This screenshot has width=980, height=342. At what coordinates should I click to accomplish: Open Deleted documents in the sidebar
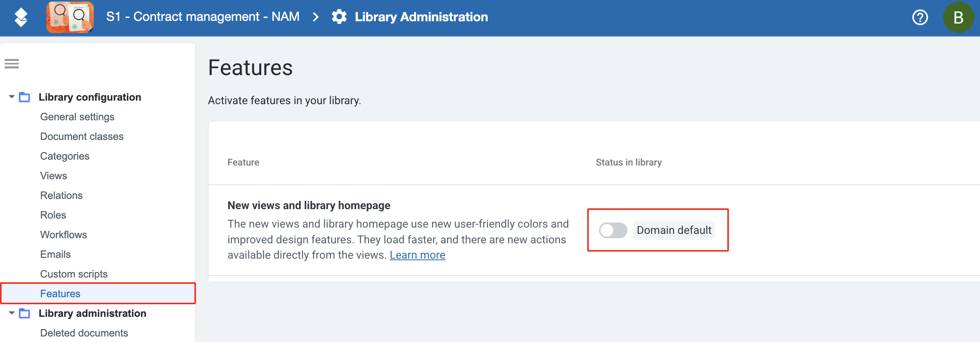pos(84,333)
